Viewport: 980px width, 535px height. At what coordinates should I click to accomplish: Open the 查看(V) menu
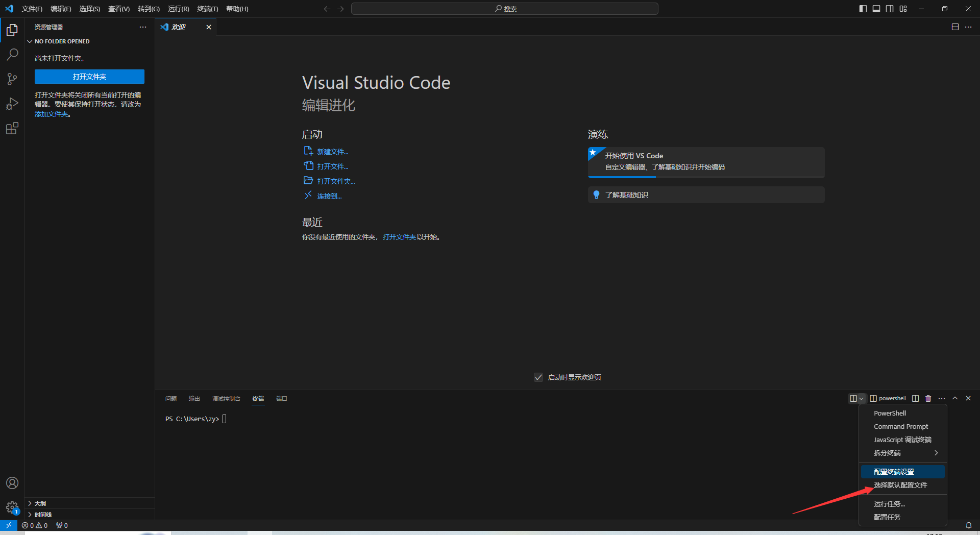119,9
